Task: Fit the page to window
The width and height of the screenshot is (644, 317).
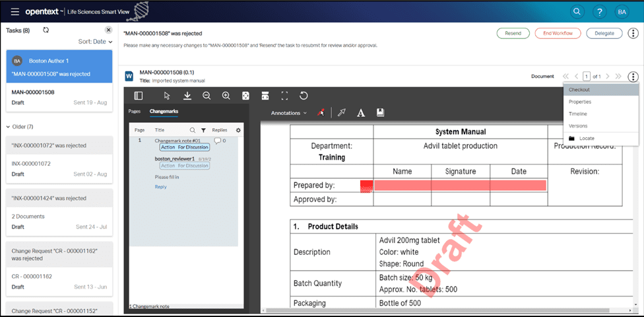Action: (245, 96)
